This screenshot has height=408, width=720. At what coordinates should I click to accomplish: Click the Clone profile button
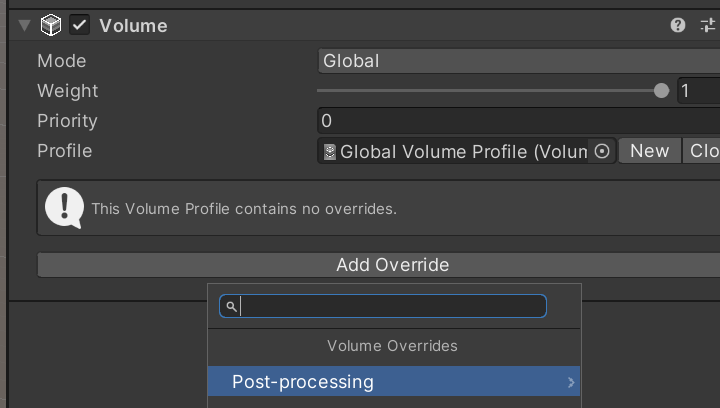click(x=701, y=151)
